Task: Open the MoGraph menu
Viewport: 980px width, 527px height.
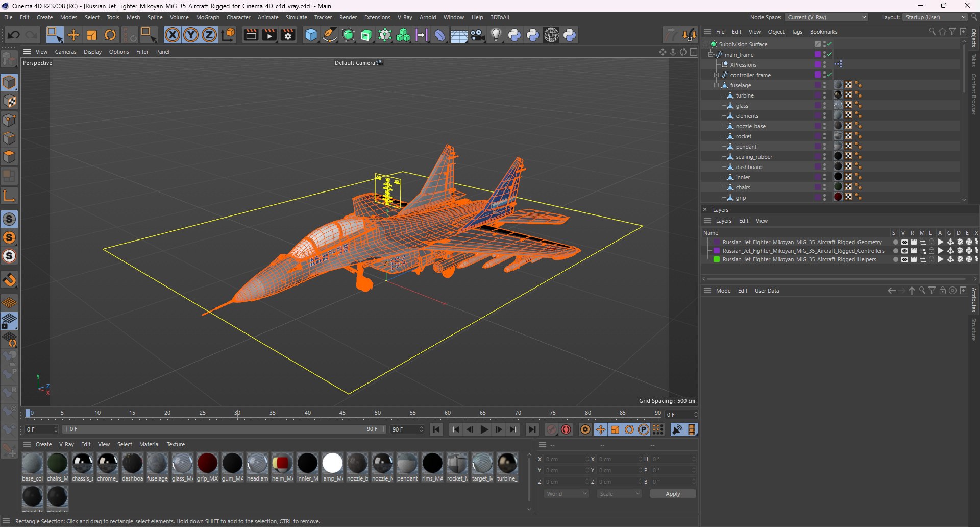Action: [207, 17]
